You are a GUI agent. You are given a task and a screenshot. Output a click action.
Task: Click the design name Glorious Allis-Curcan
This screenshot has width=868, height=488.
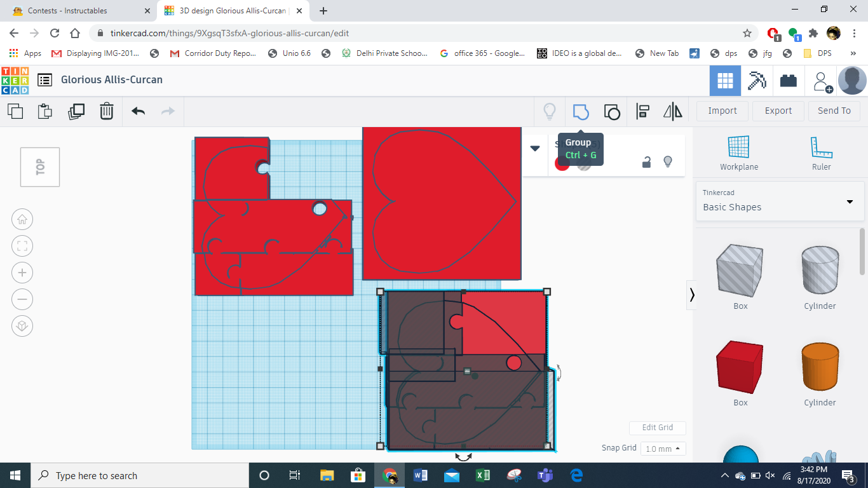(x=112, y=79)
